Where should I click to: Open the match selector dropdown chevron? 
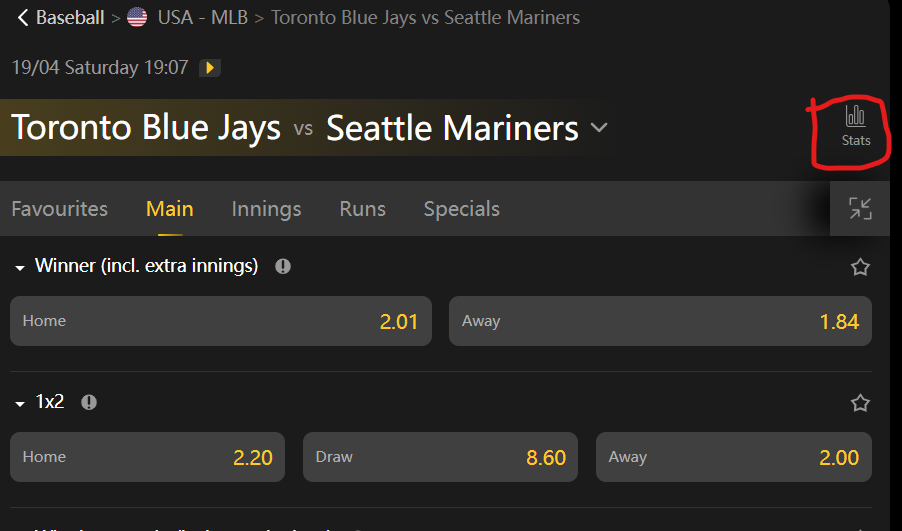[x=599, y=128]
